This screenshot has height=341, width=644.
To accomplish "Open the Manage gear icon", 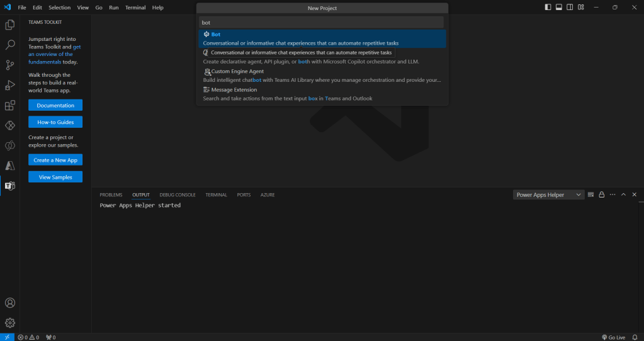I will [x=10, y=323].
